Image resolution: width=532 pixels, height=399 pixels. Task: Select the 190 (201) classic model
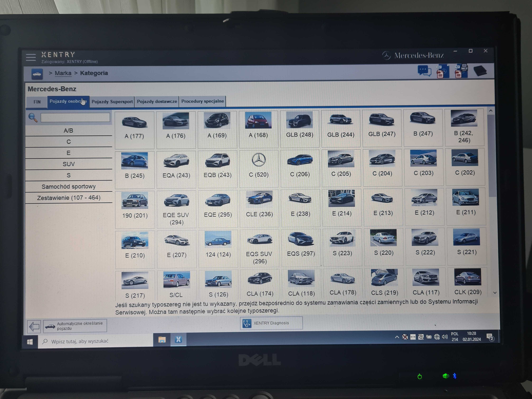(x=135, y=210)
